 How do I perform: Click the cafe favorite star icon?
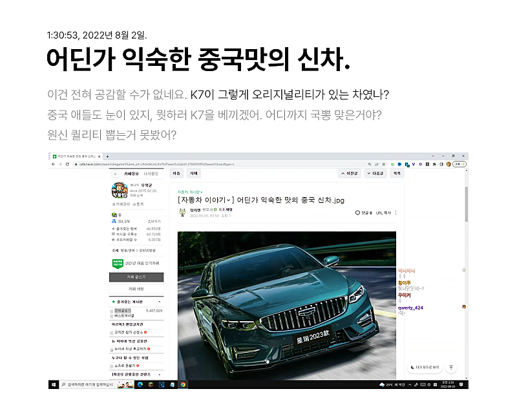pos(115,174)
